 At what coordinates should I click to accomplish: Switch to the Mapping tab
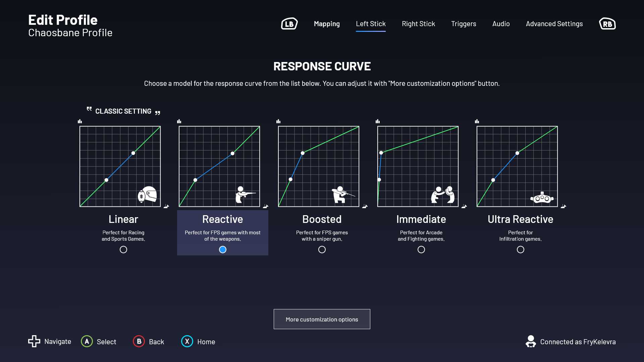(x=327, y=24)
